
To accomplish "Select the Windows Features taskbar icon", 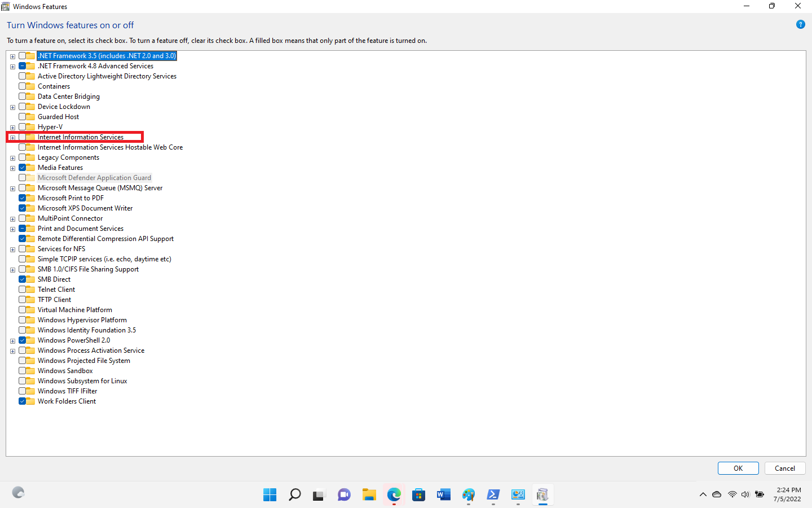I will point(542,495).
